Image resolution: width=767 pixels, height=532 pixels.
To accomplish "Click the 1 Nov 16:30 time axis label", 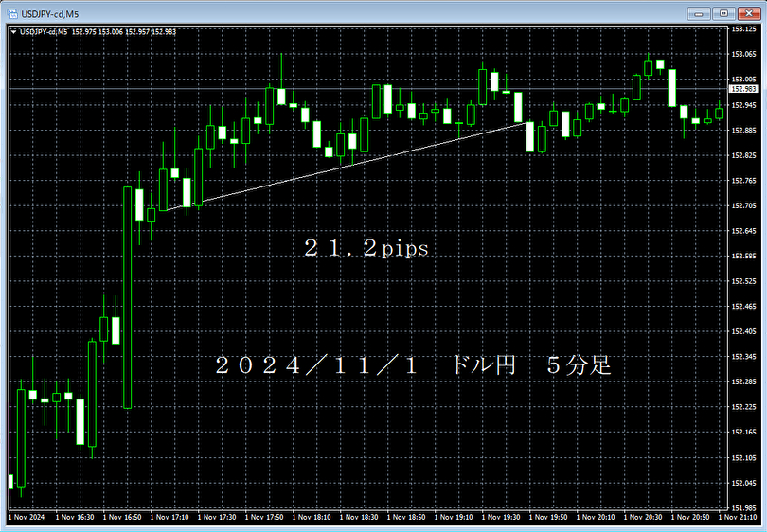I will pos(75,518).
